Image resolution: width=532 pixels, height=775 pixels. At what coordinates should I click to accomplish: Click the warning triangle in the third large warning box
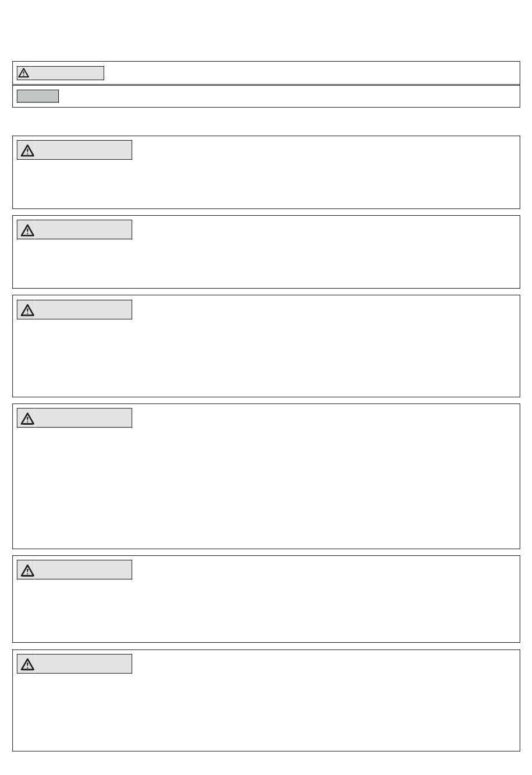click(x=27, y=310)
